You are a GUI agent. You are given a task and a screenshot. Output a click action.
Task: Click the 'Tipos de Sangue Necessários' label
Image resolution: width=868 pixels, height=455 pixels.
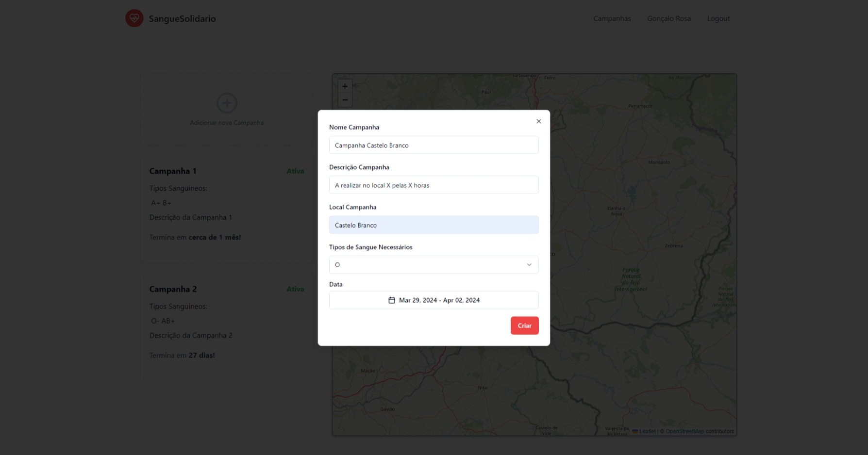(371, 247)
